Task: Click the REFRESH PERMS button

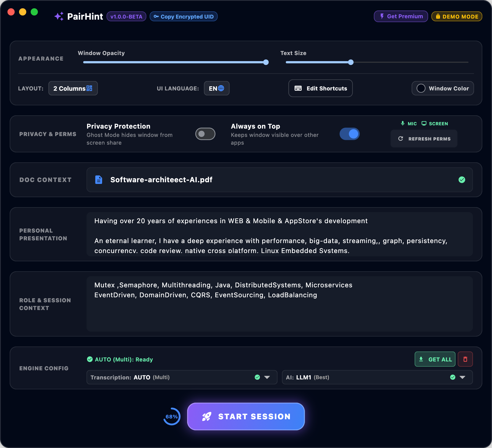Action: click(424, 139)
